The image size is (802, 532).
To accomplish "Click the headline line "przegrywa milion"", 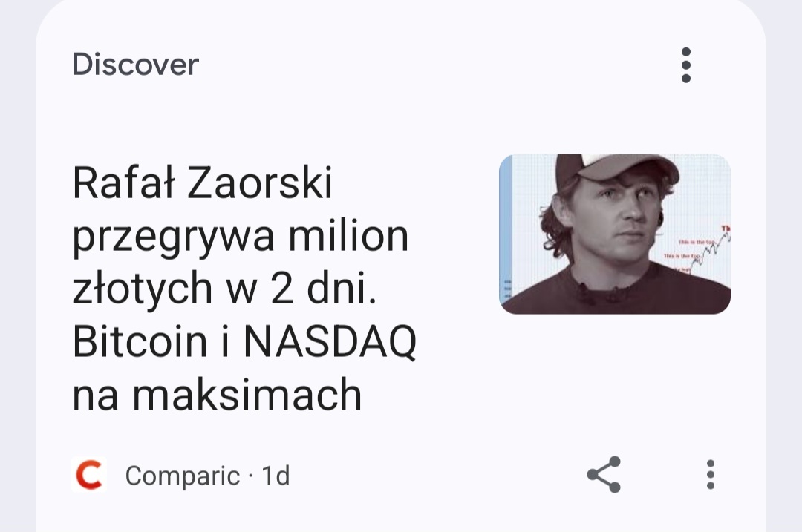I will pyautogui.click(x=241, y=237).
